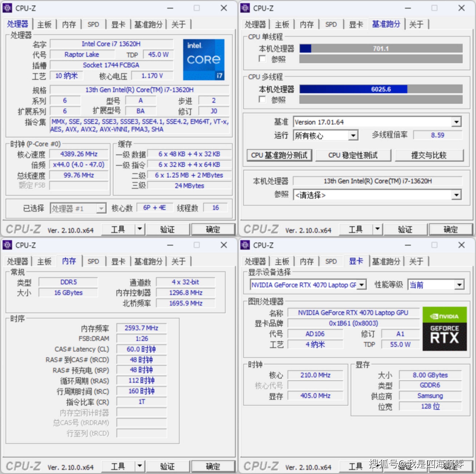Click the Socket 1744 FCBGA value
The width and height of the screenshot is (476, 474).
(111, 65)
